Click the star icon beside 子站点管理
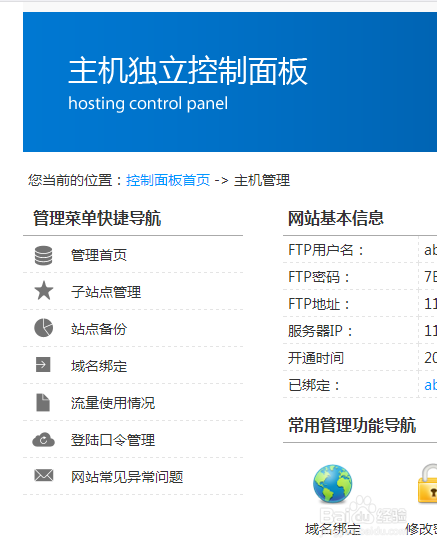 (44, 290)
